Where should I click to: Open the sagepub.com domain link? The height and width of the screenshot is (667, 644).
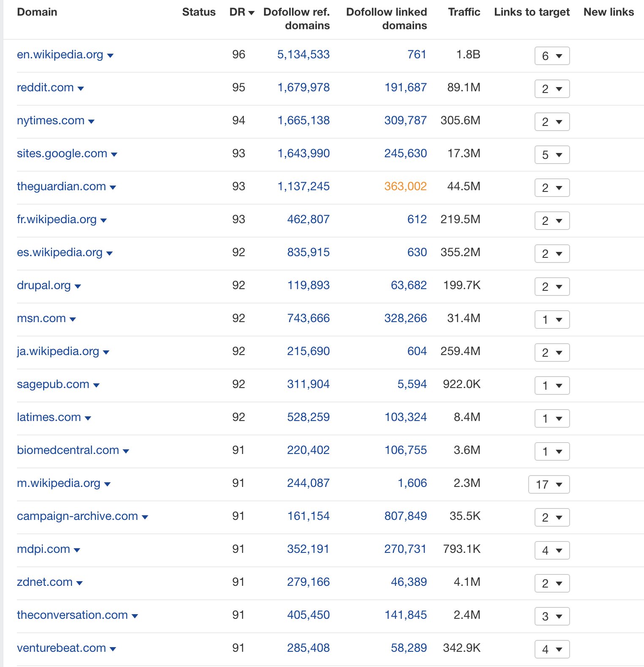click(53, 384)
